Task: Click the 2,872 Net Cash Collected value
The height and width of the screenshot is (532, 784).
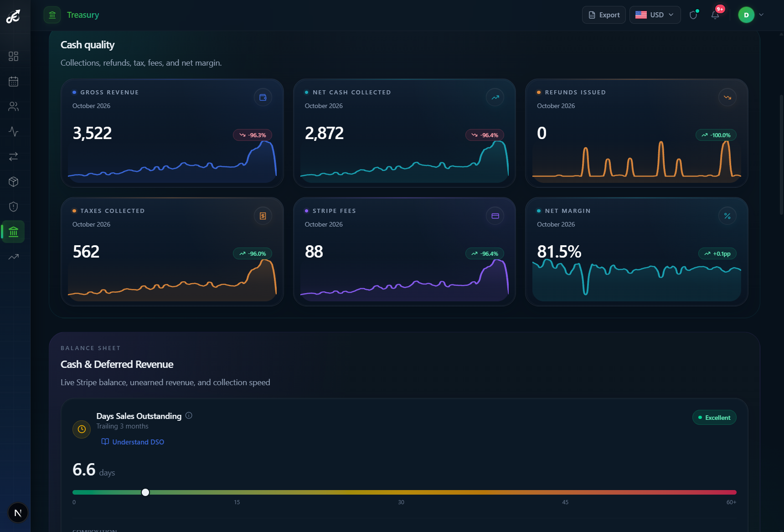Action: [x=324, y=133]
